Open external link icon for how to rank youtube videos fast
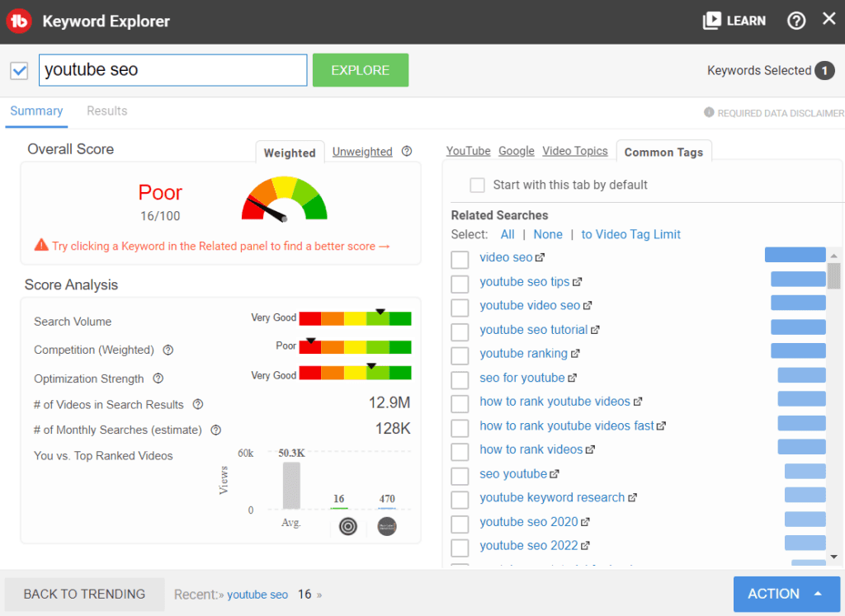845x616 pixels. (661, 426)
